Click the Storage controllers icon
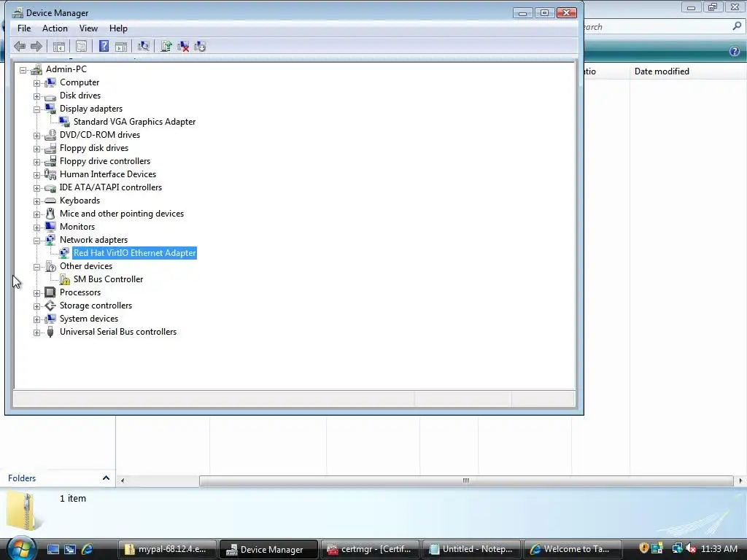747x560 pixels. [x=50, y=306]
